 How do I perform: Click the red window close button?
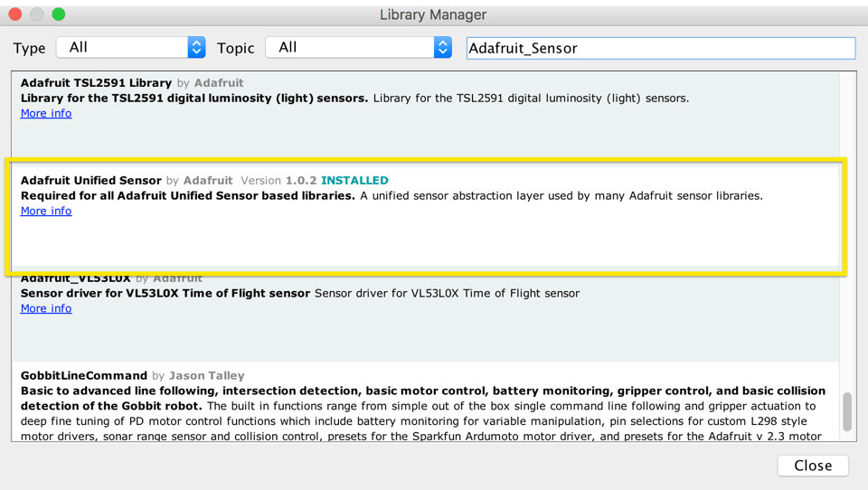click(15, 14)
